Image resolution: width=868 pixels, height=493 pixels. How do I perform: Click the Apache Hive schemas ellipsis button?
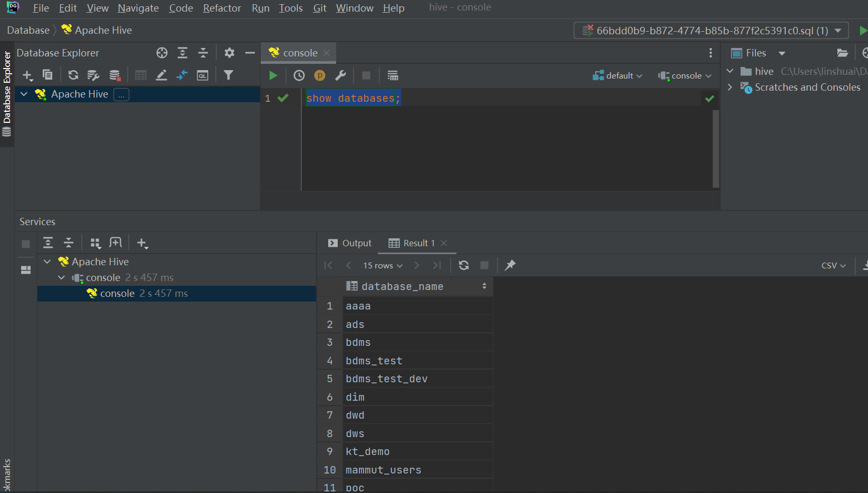pyautogui.click(x=121, y=94)
